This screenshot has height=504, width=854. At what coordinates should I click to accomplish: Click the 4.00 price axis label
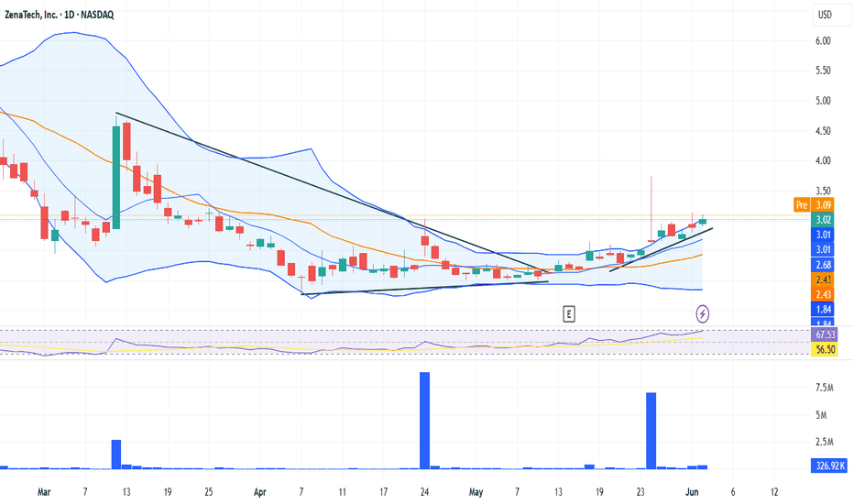[823, 160]
